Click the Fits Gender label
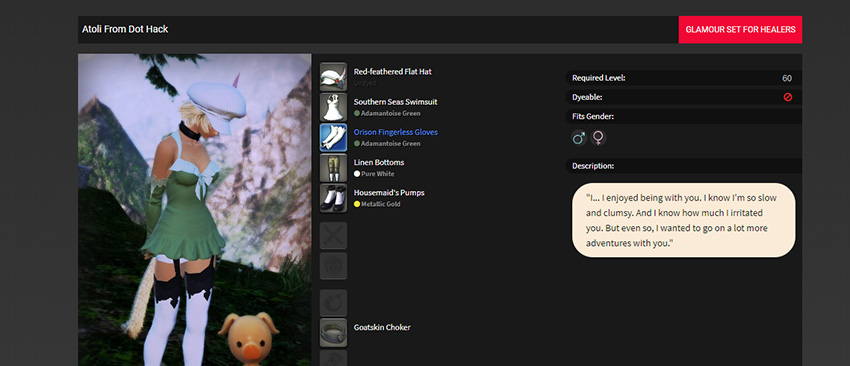The height and width of the screenshot is (366, 850). click(x=593, y=117)
